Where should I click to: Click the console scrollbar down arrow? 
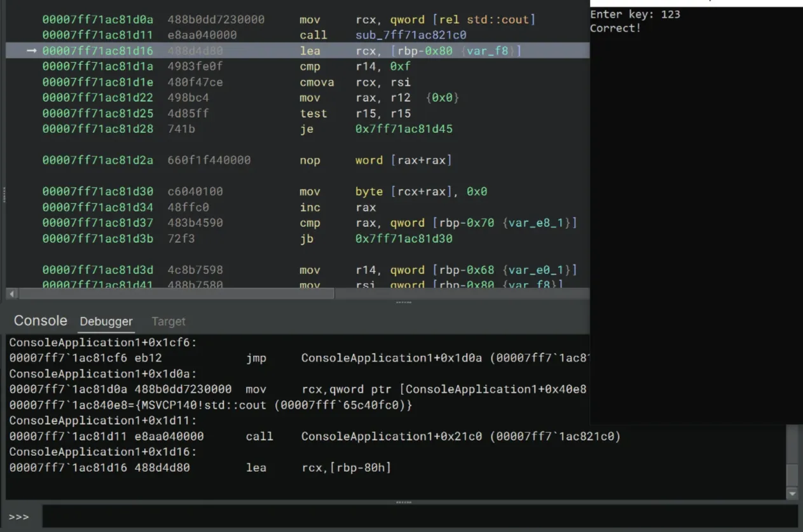click(x=792, y=493)
